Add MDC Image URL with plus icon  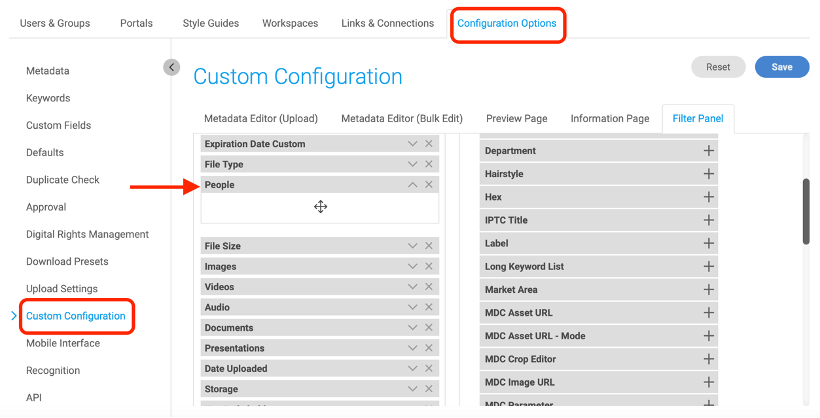tap(709, 382)
